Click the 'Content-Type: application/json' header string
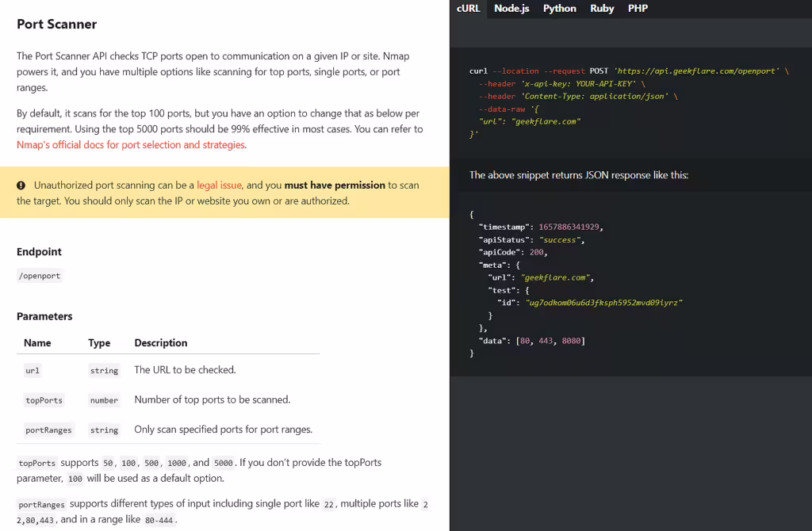This screenshot has width=812, height=531. tap(595, 96)
